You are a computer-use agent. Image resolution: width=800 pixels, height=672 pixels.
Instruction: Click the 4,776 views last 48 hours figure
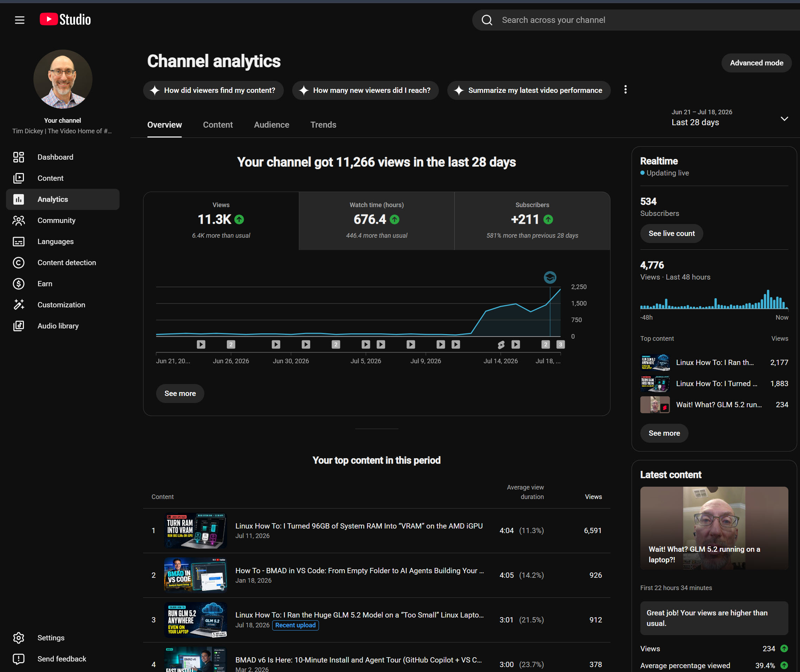coord(652,265)
